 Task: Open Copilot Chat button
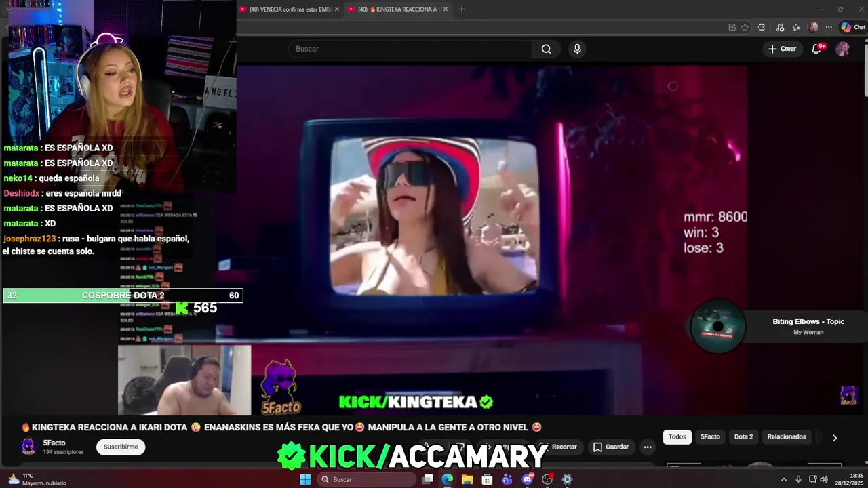coord(853,27)
